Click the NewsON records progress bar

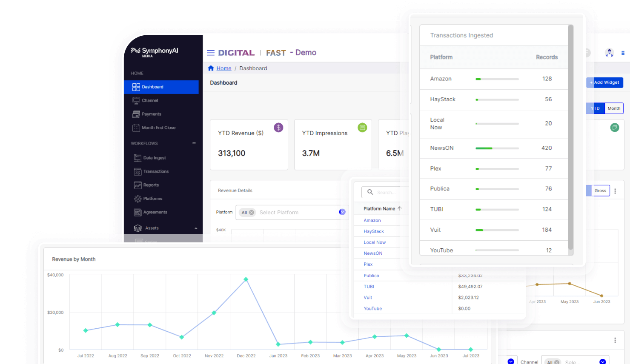click(x=497, y=148)
